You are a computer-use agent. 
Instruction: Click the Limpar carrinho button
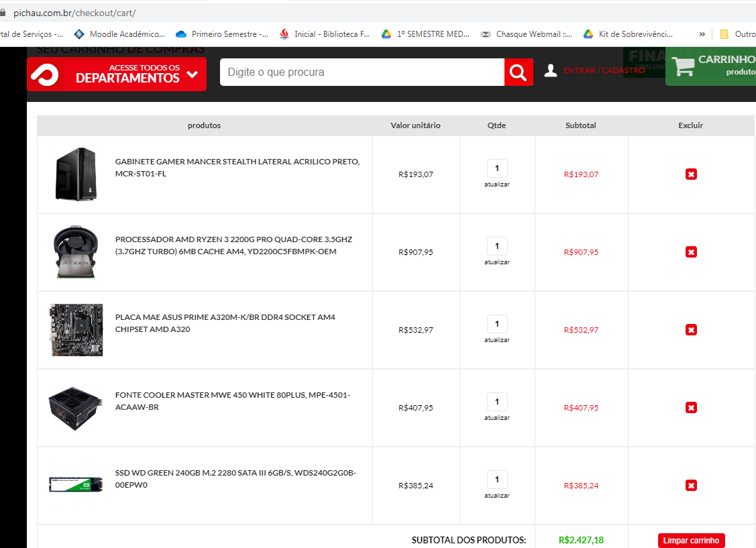(691, 541)
